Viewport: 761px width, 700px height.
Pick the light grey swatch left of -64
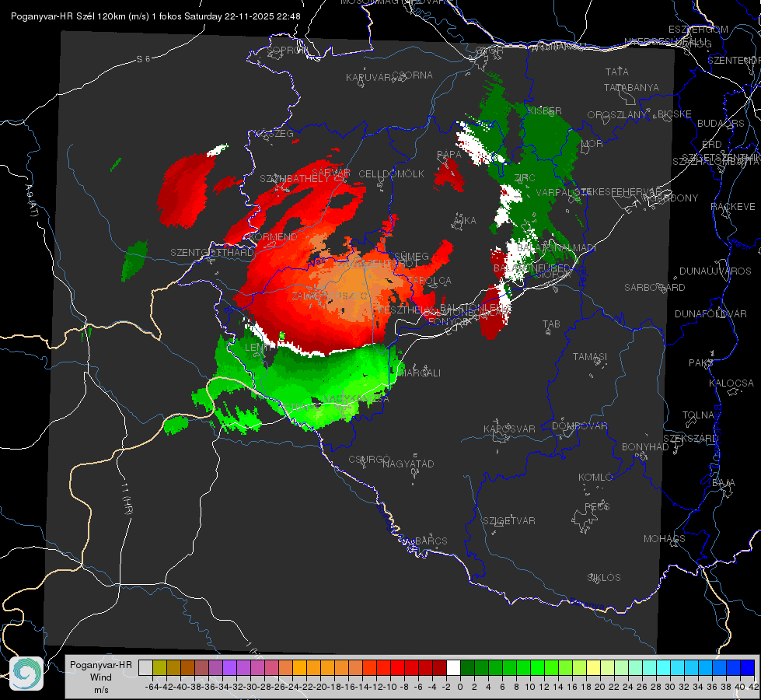[x=145, y=667]
